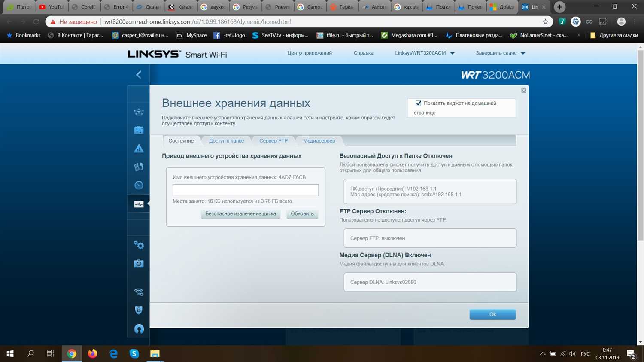Image resolution: width=644 pixels, height=362 pixels.
Task: Click the 'Обновить' button
Action: (302, 214)
